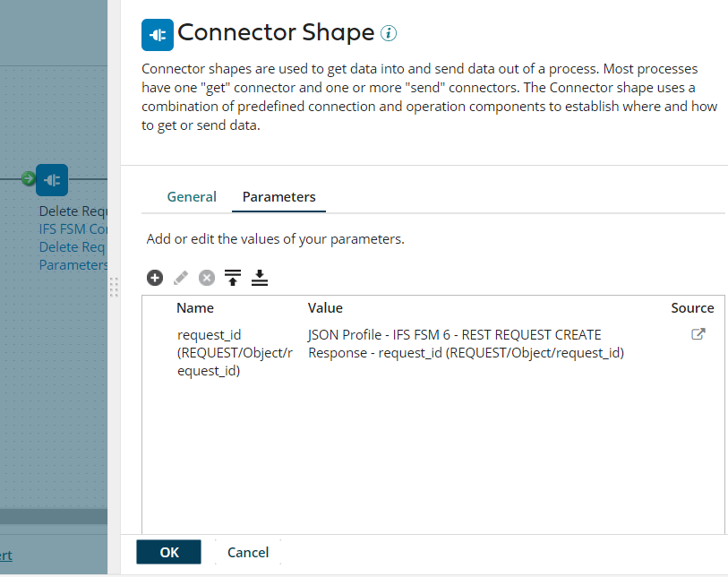Click the Source column header
Screen dimensions: 728x577
(692, 308)
